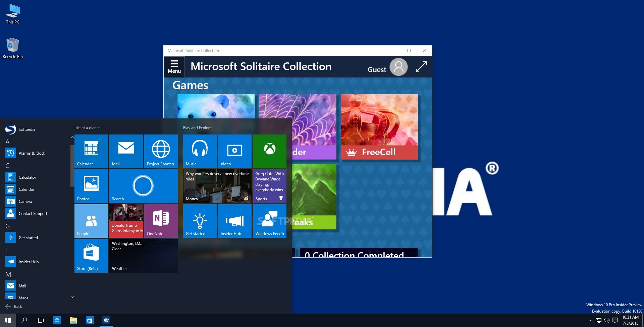This screenshot has width=644, height=327.
Task: Launch Spartan browser from taskbar
Action: point(57,320)
